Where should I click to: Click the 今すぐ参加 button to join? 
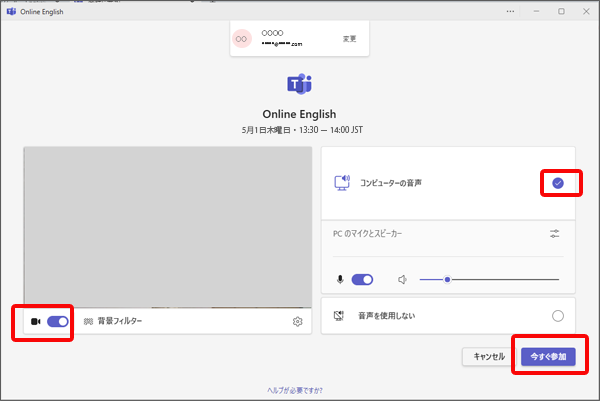click(548, 357)
